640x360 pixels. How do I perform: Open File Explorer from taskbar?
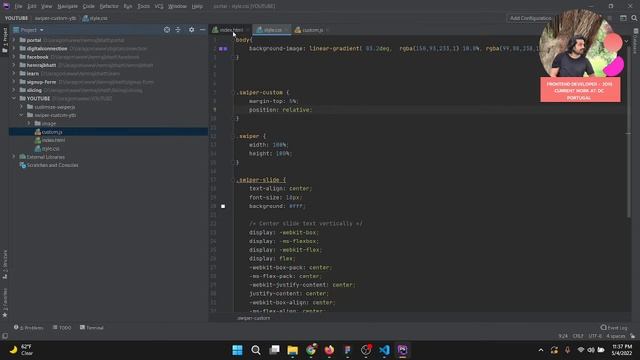point(292,350)
